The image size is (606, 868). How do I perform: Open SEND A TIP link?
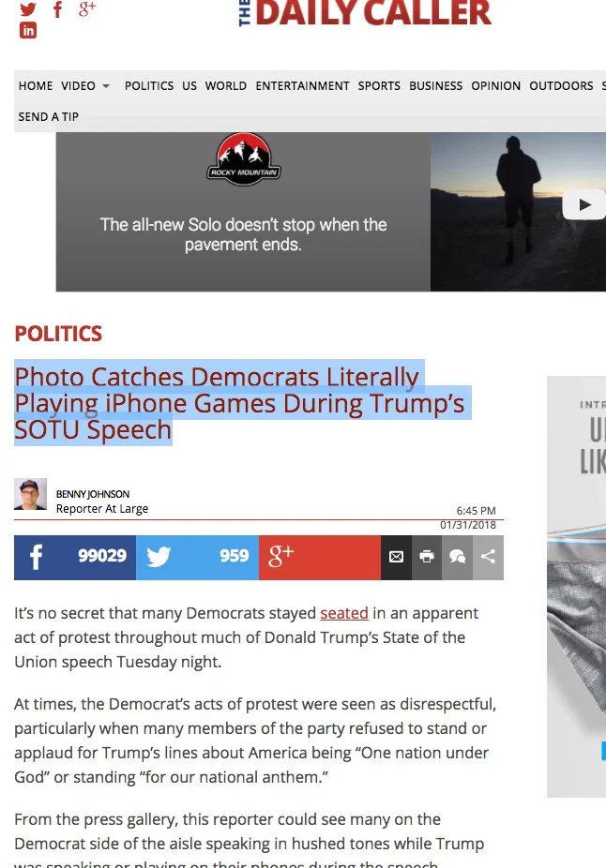pyautogui.click(x=49, y=117)
